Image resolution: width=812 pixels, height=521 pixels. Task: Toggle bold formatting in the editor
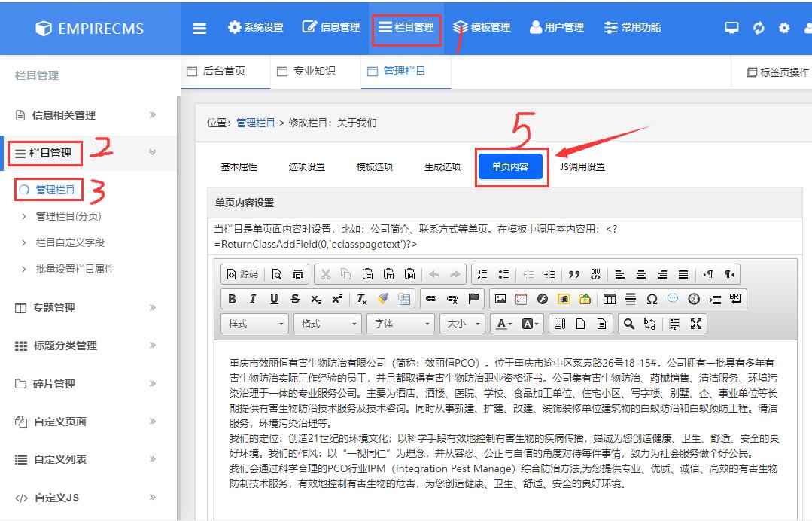point(232,298)
